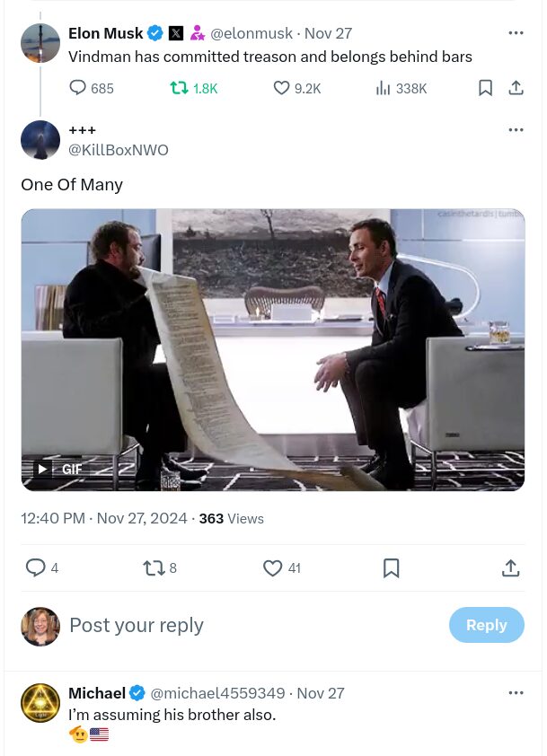
Task: Open Elon Musk's profile avatar
Action: [40, 43]
